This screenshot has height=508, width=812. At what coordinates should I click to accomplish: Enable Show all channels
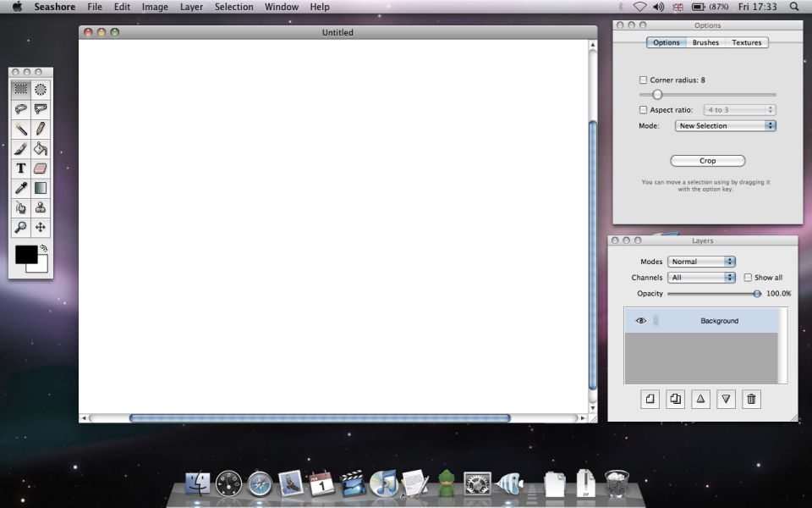748,277
